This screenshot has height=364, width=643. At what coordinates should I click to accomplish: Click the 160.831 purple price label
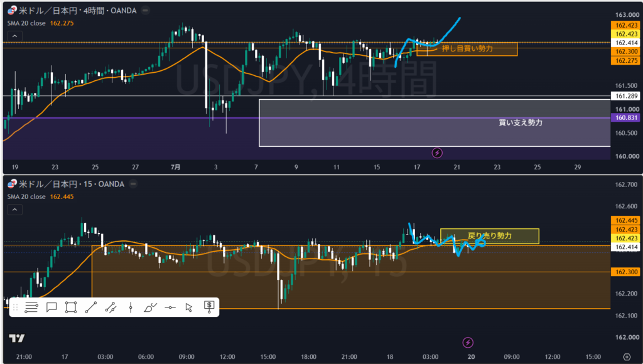click(x=626, y=117)
